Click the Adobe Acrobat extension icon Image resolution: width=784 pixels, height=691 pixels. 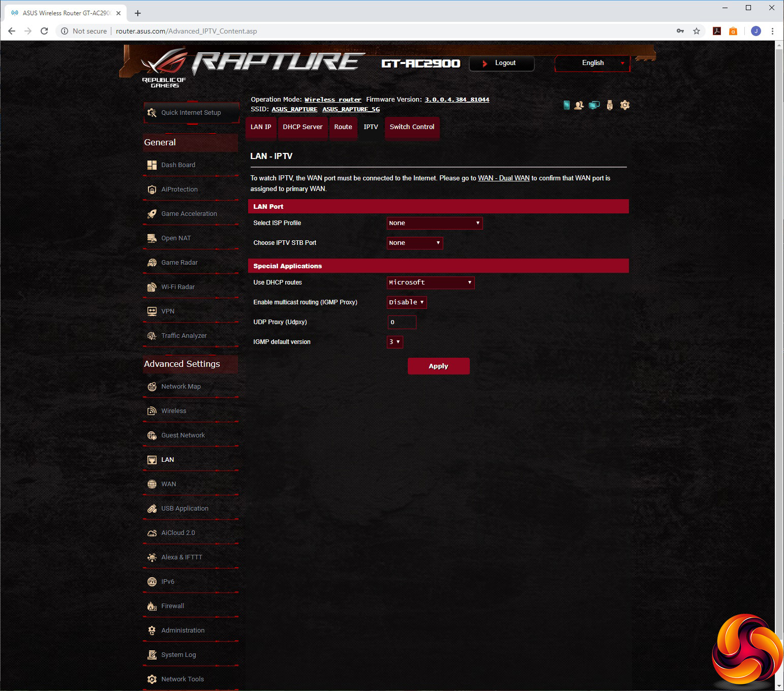pyautogui.click(x=717, y=31)
